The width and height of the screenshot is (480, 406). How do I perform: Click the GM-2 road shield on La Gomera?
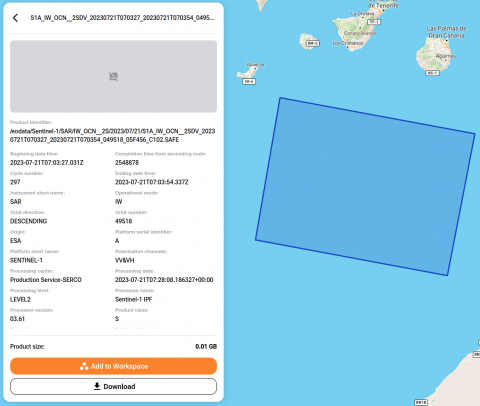tap(313, 43)
